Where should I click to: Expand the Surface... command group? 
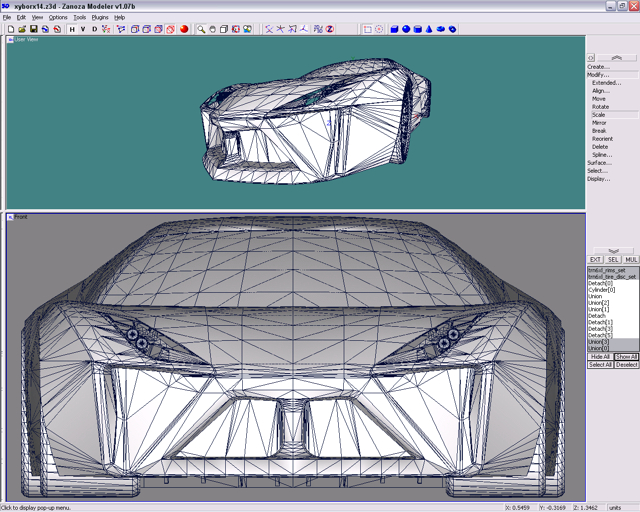[x=599, y=163]
